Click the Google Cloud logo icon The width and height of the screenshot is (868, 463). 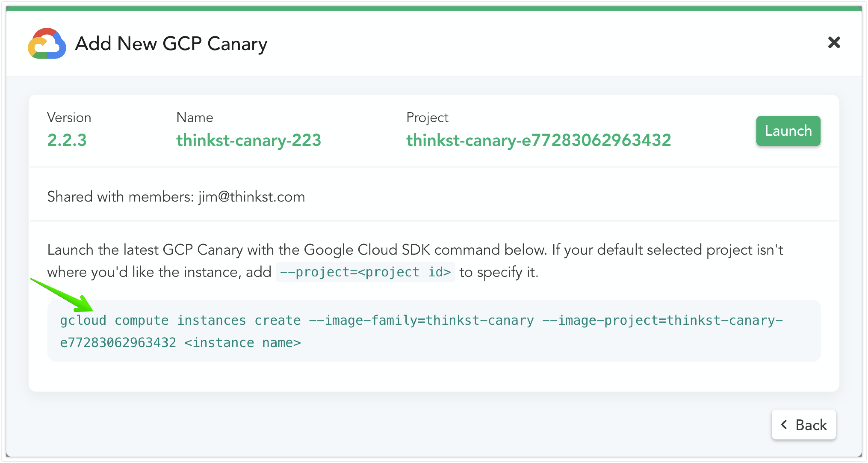point(47,43)
